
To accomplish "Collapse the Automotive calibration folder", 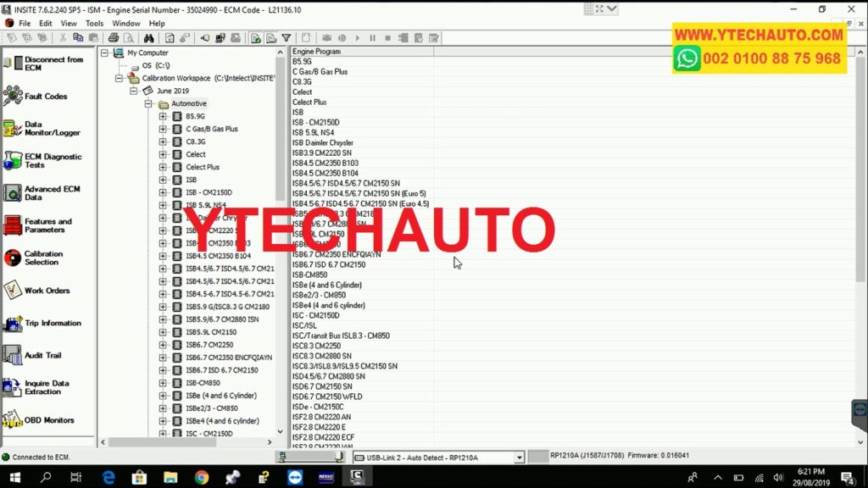I will coord(147,103).
